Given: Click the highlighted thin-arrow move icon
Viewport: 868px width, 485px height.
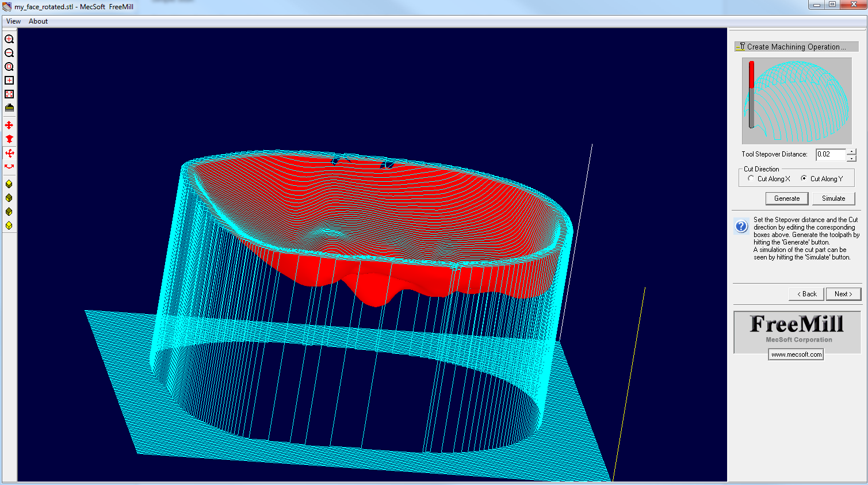Looking at the screenshot, I should [9, 153].
